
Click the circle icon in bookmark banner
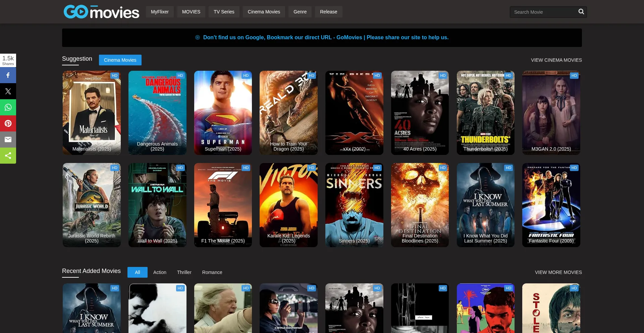[198, 38]
